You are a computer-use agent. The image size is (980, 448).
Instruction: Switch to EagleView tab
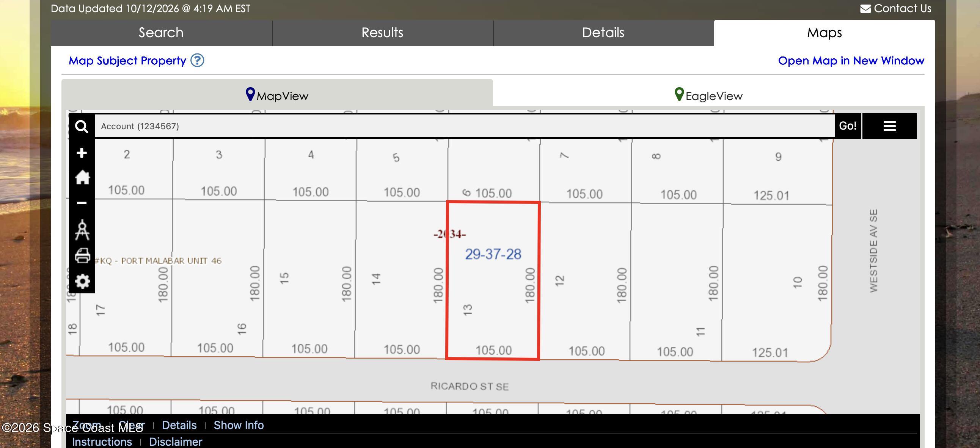coord(708,95)
